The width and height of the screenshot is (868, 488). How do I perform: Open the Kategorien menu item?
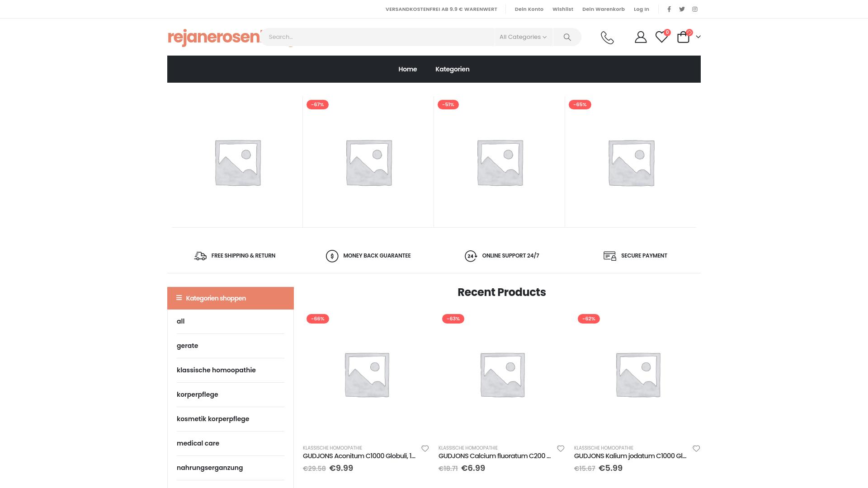coord(452,69)
